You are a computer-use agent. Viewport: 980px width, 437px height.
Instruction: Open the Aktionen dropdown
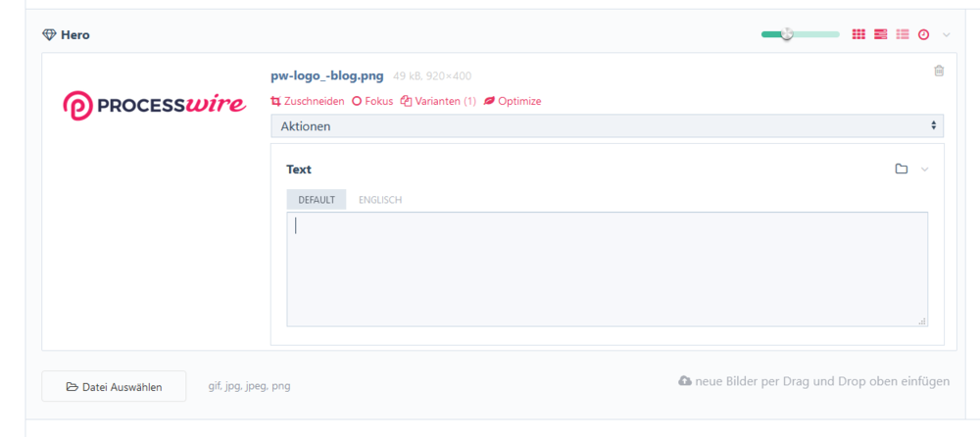tap(607, 125)
